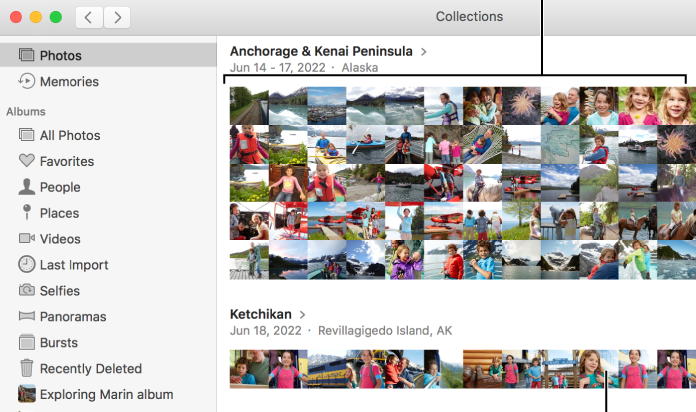Select the map photo thumbnail

point(560,144)
